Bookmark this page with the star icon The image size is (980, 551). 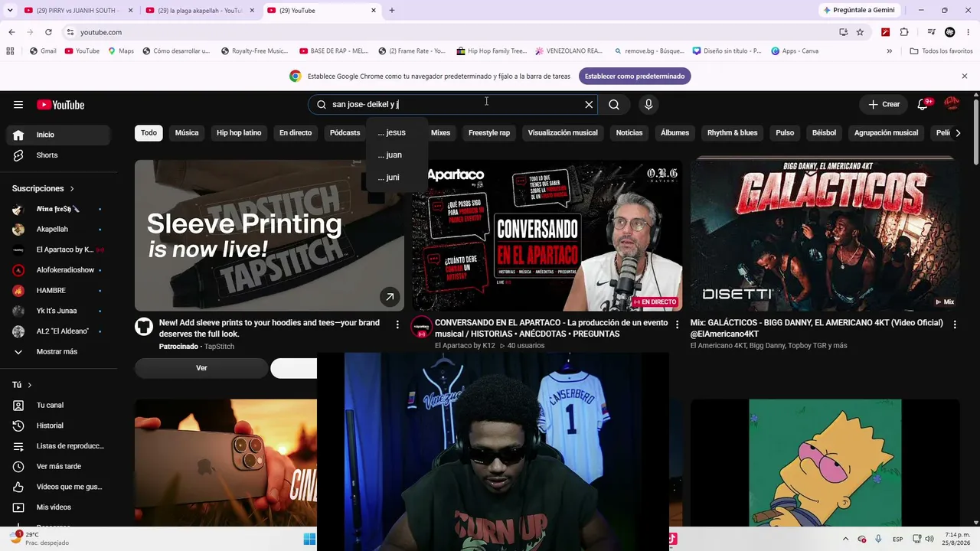(860, 32)
